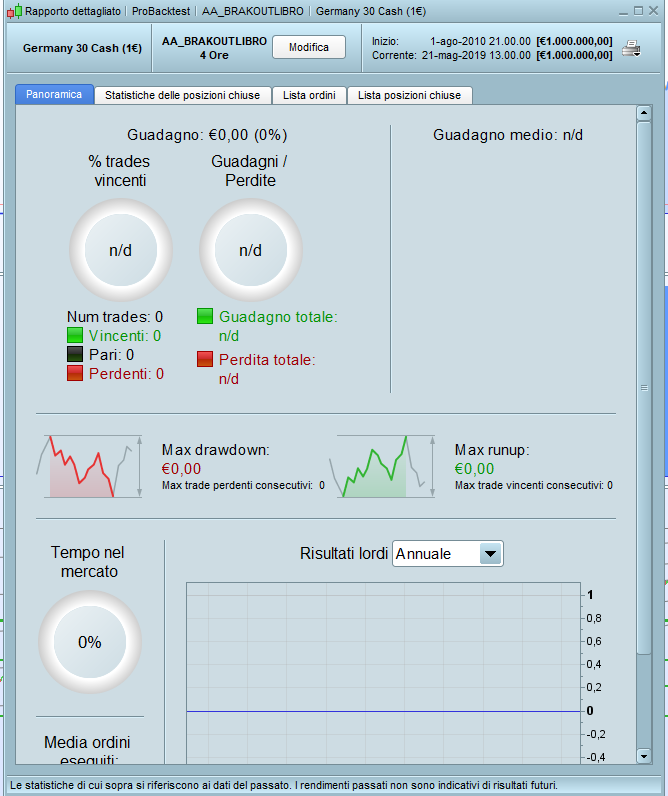
Task: Click the 'Germany 30 Cash (1€)' header label
Action: [x=82, y=48]
